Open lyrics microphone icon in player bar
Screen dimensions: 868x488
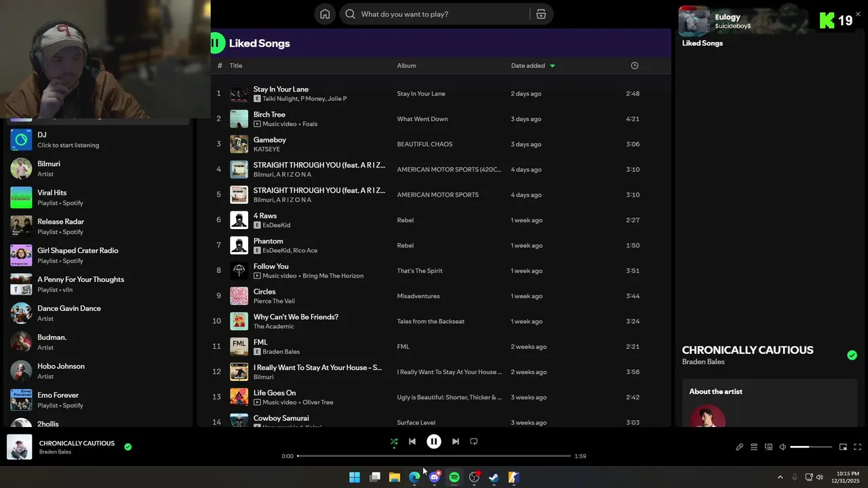coord(739,447)
